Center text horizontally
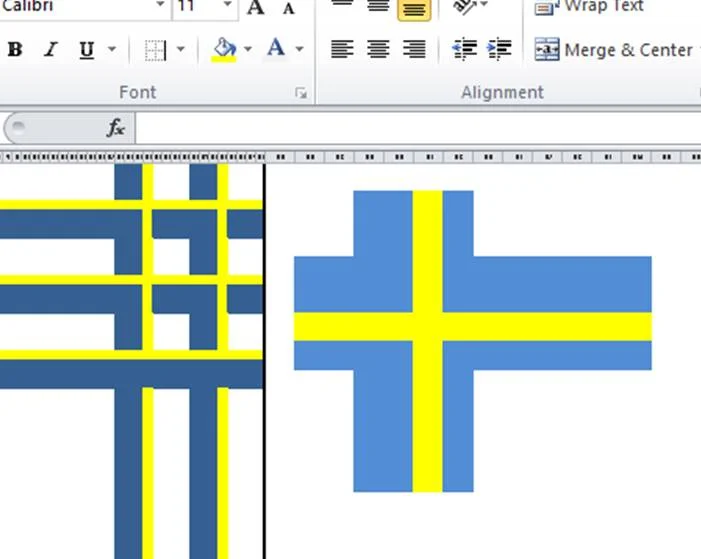 coord(378,49)
